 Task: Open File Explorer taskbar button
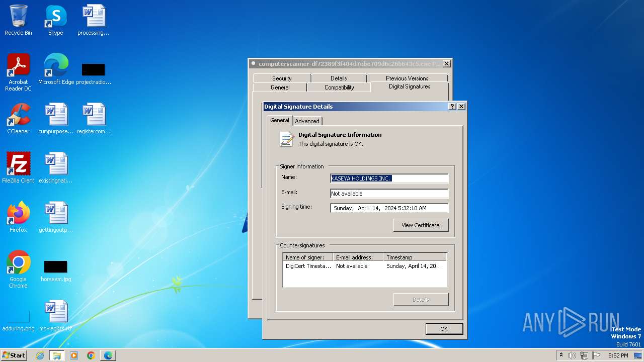(57, 355)
